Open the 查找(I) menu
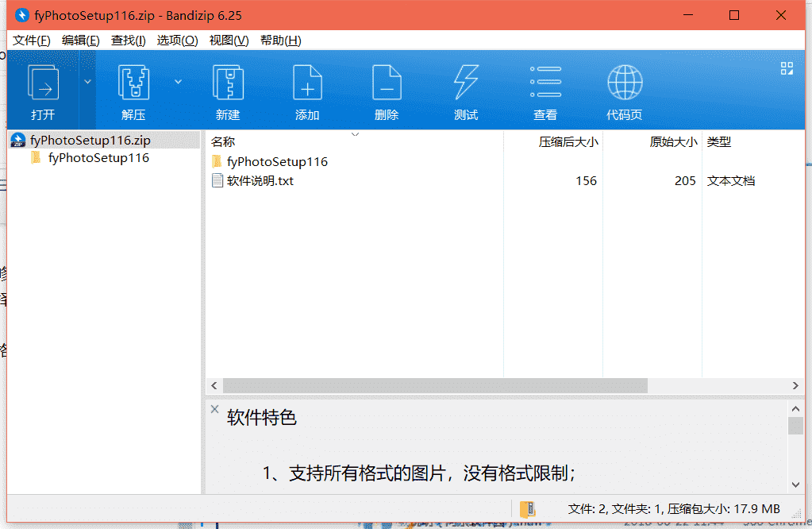Screen dimensions: 812x529 [129, 41]
